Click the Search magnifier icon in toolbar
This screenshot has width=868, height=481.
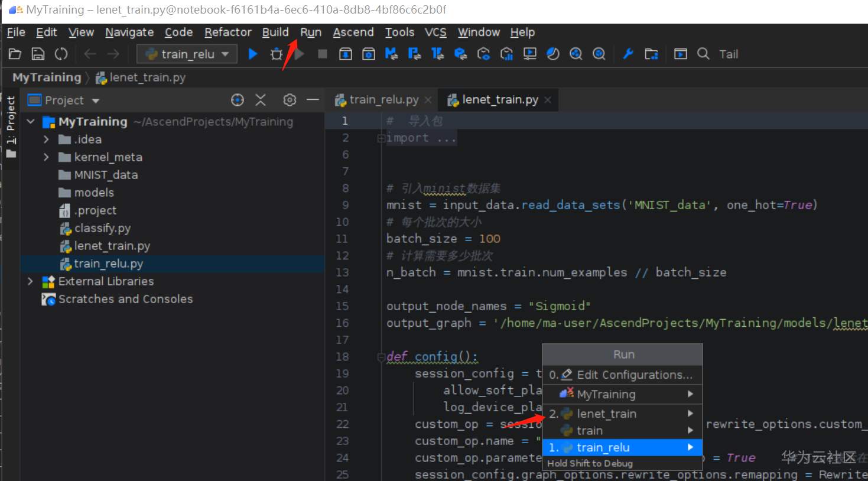[x=703, y=54]
